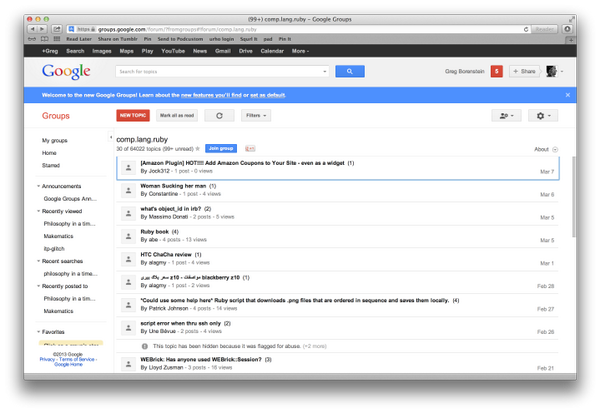This screenshot has width=600, height=413.
Task: Open ltp-glitch group in sidebar
Action: [x=54, y=249]
